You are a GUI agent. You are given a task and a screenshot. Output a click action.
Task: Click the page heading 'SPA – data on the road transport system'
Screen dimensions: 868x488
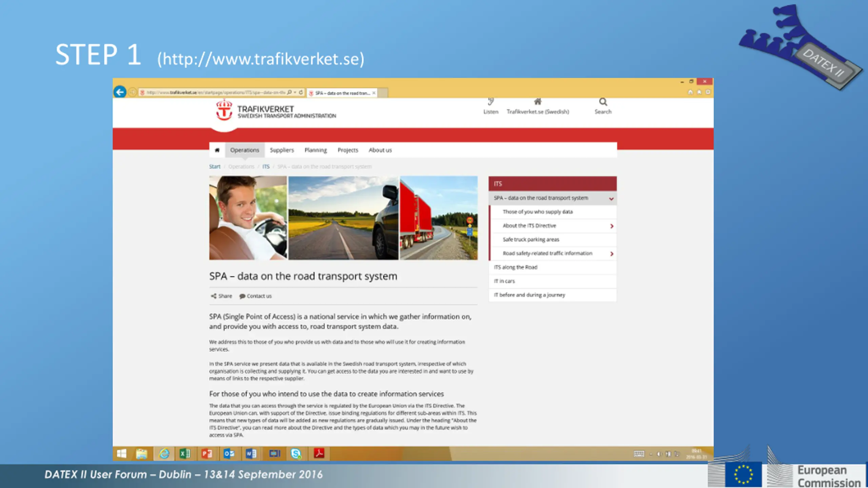tap(303, 276)
